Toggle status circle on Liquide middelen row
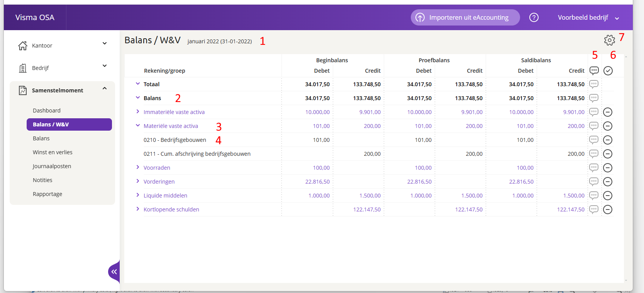644x293 pixels. 608,196
